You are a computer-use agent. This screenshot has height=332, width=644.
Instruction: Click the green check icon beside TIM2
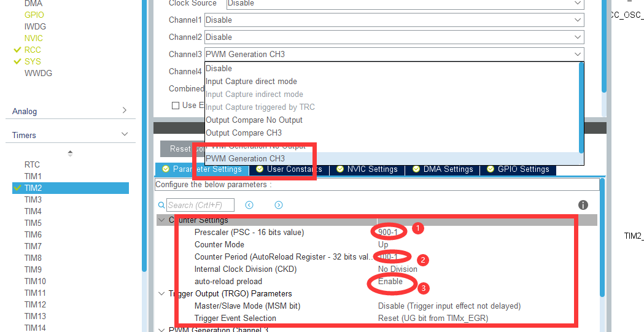coord(17,188)
